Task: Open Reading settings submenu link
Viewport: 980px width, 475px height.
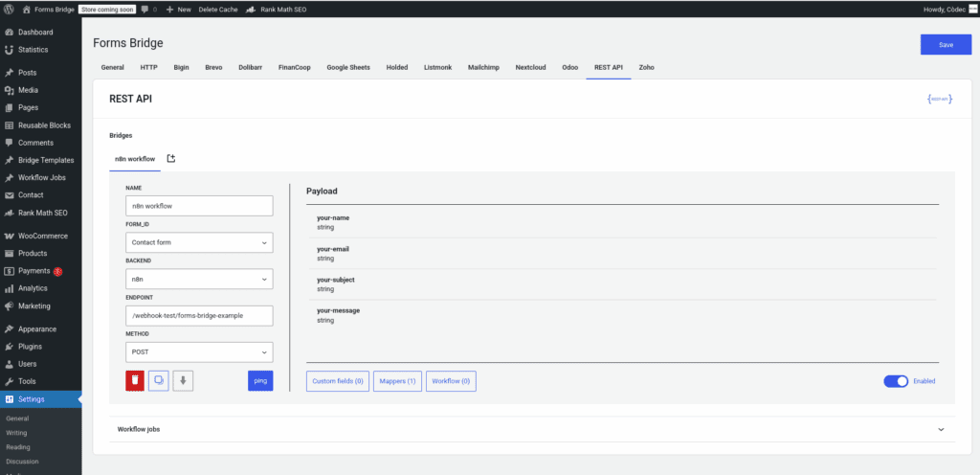Action: pos(18,447)
